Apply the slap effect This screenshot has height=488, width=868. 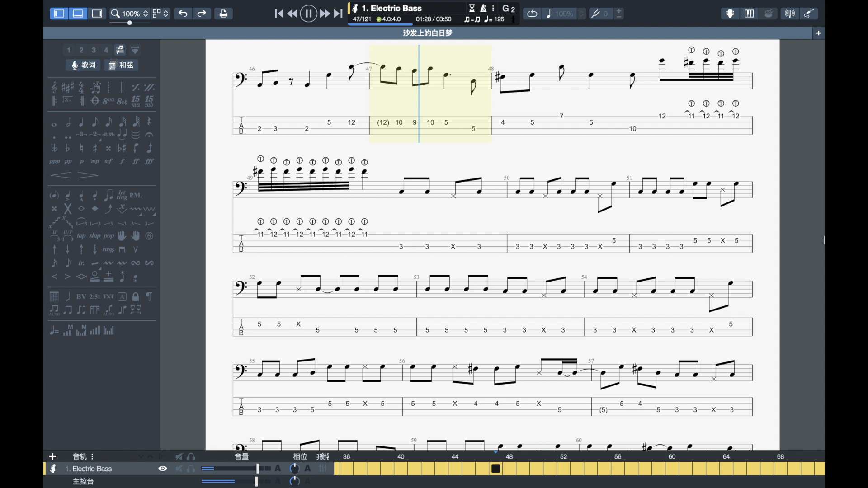coord(95,236)
